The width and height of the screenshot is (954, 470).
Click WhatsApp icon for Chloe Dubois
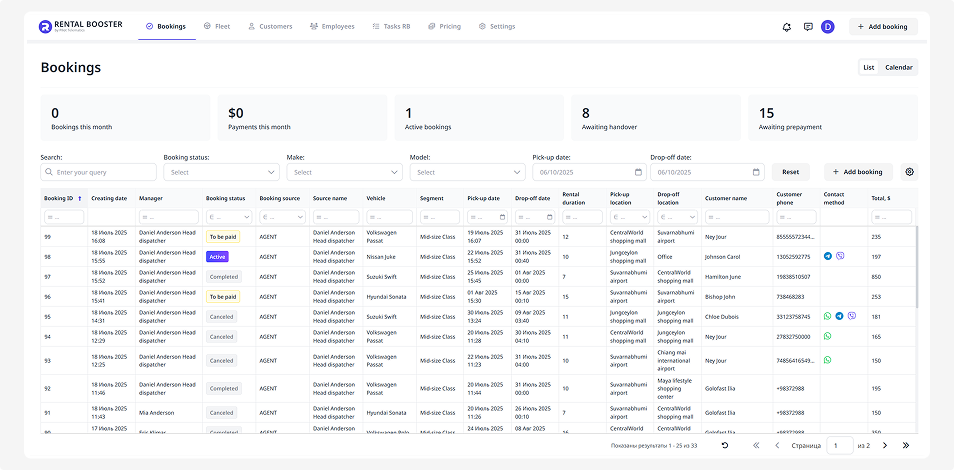tap(827, 316)
